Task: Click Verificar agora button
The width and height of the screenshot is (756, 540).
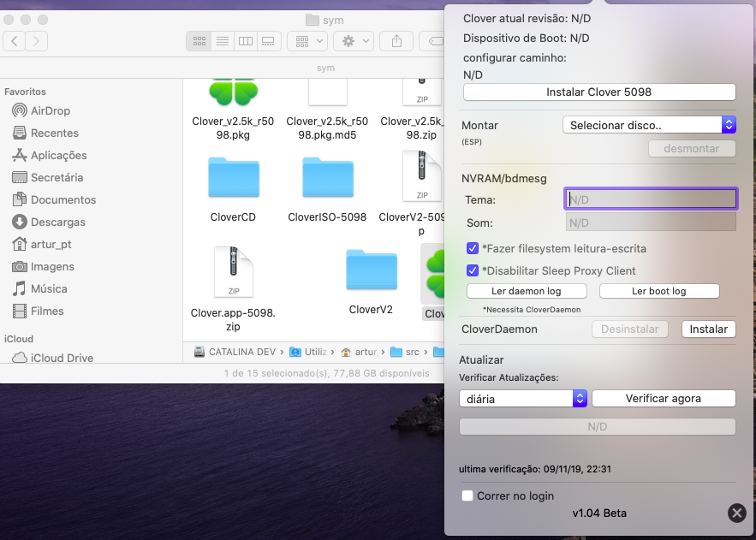Action: click(x=664, y=399)
